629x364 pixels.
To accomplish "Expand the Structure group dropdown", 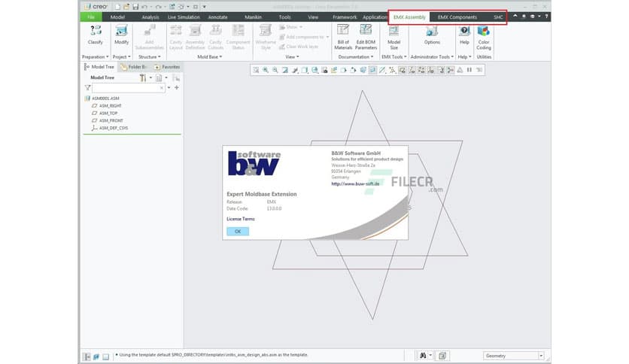I will tap(150, 57).
